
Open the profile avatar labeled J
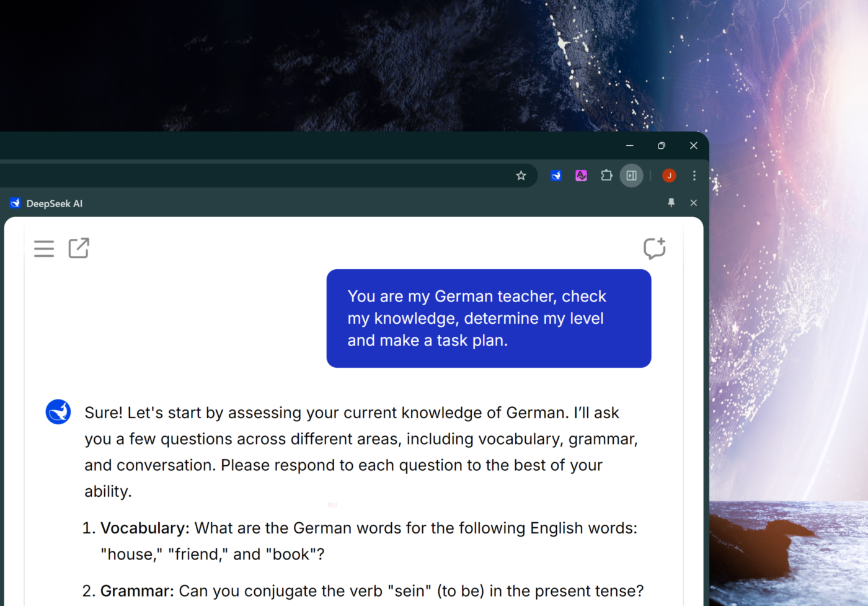click(669, 176)
